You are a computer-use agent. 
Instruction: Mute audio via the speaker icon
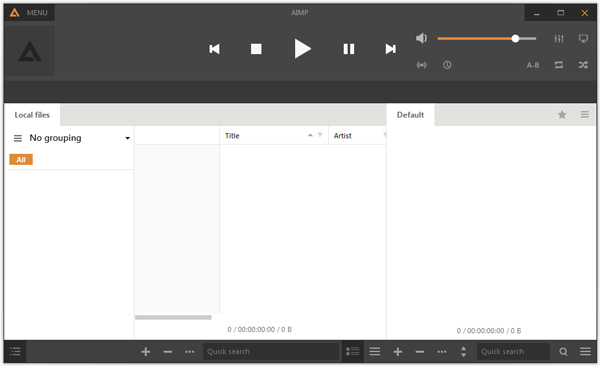pyautogui.click(x=421, y=38)
